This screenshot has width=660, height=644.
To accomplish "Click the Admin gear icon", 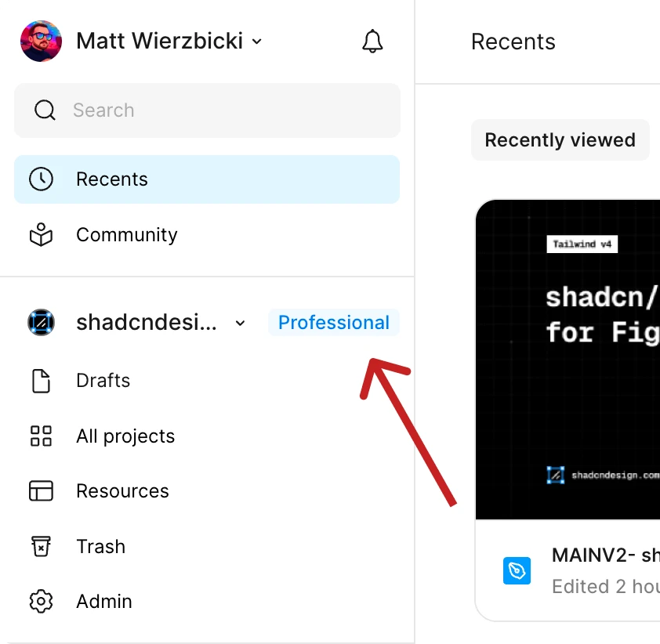I will coord(42,602).
